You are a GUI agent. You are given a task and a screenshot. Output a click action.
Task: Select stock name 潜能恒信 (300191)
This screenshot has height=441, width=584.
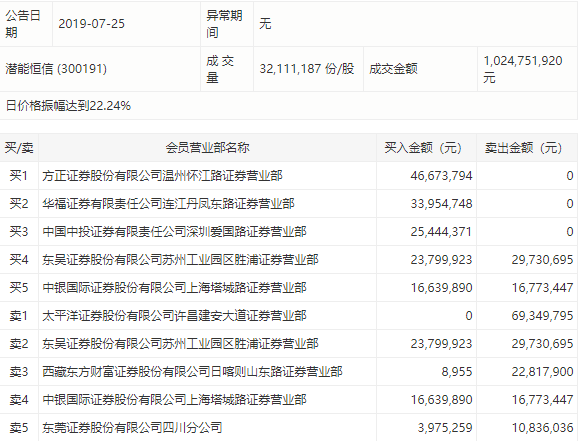(x=56, y=69)
